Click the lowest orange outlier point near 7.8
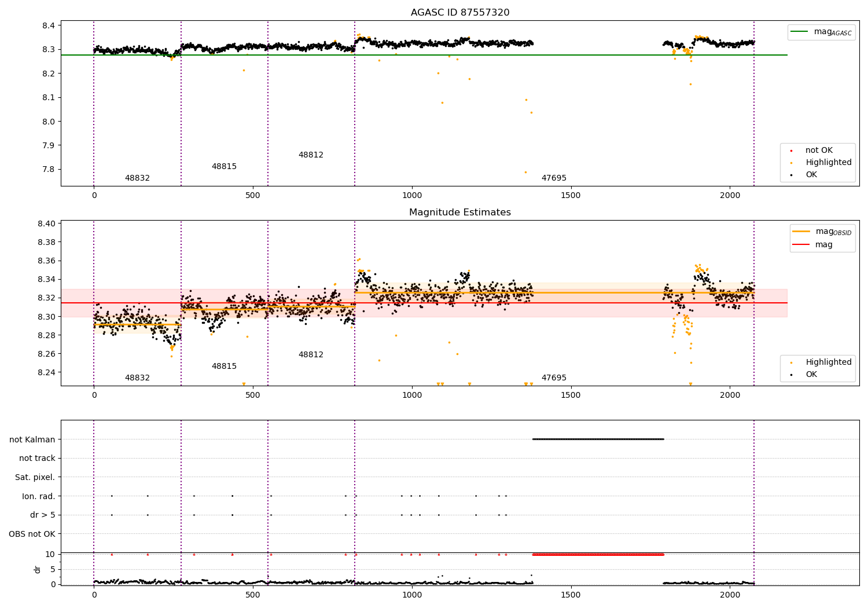Viewport: 868px width, 608px height. point(525,172)
